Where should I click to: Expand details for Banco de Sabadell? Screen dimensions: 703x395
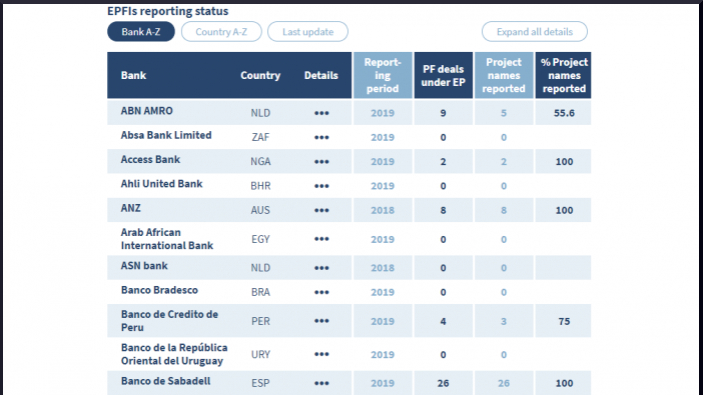pyautogui.click(x=321, y=383)
